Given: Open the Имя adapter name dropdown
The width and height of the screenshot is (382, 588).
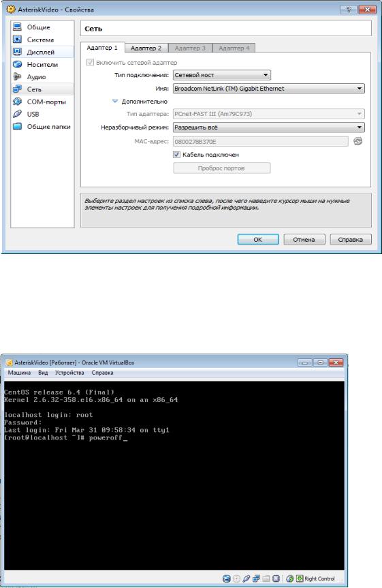Looking at the screenshot, I should click(268, 89).
